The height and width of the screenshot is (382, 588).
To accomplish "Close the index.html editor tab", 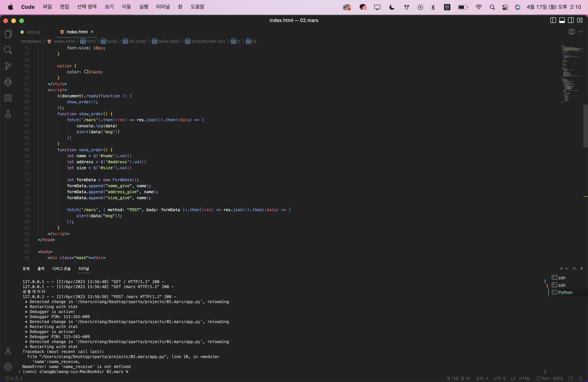I will (92, 32).
